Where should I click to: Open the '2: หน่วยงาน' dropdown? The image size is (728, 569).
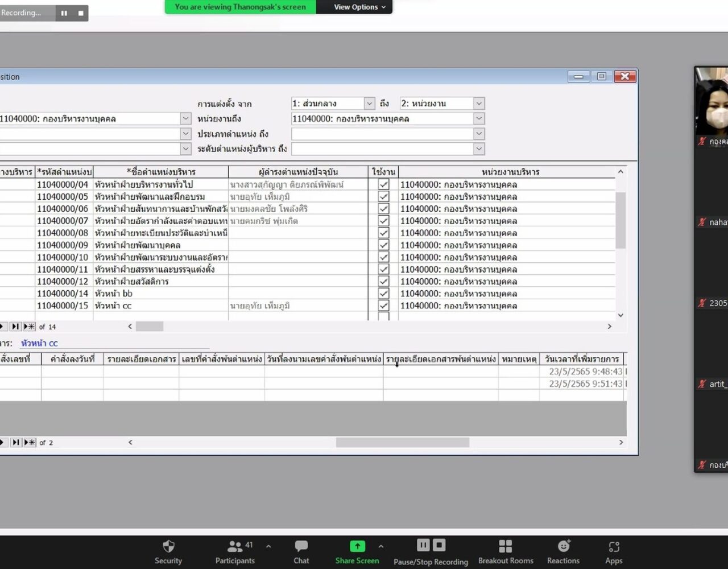(x=479, y=103)
